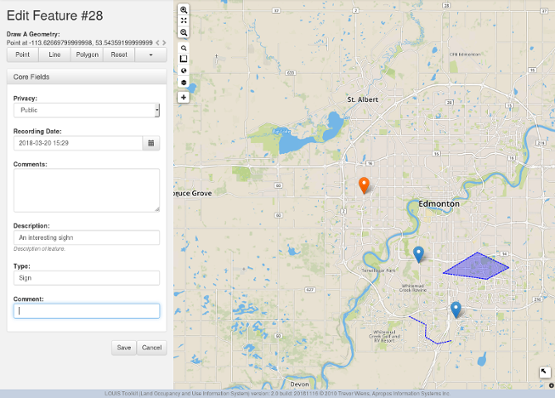The height and width of the screenshot is (398, 555).
Task: Click the 'St. Albert' label on map
Action: 362,100
